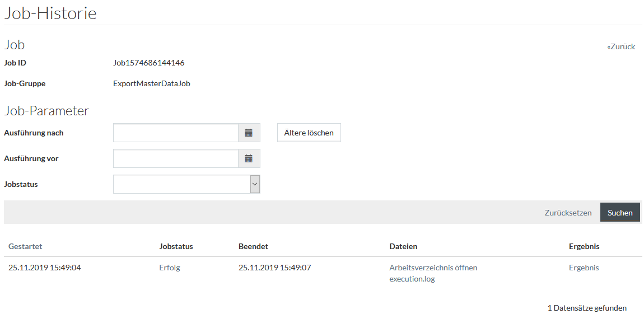The width and height of the screenshot is (644, 314).
Task: Click the start timestamp 25.11.2019 15:49:04
Action: (44, 268)
